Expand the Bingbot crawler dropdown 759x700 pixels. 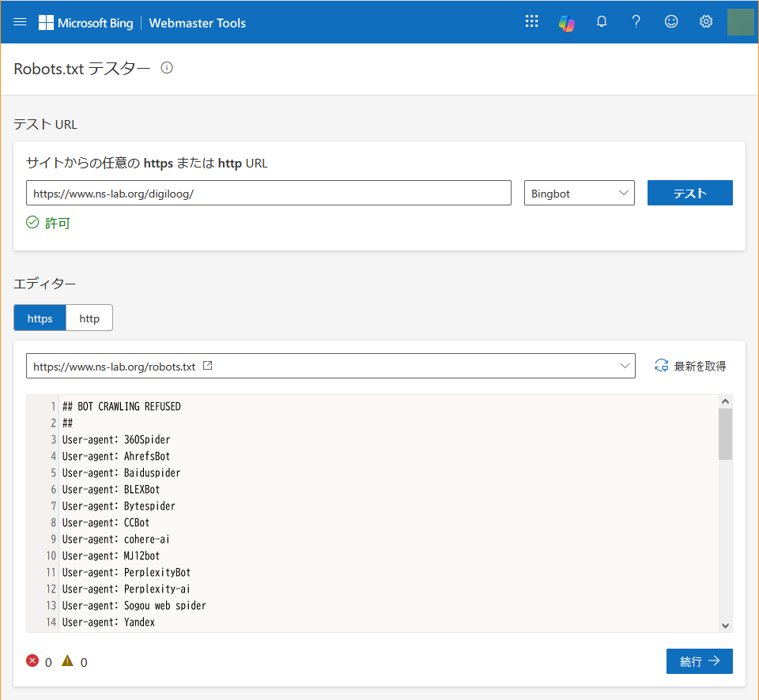pos(579,193)
